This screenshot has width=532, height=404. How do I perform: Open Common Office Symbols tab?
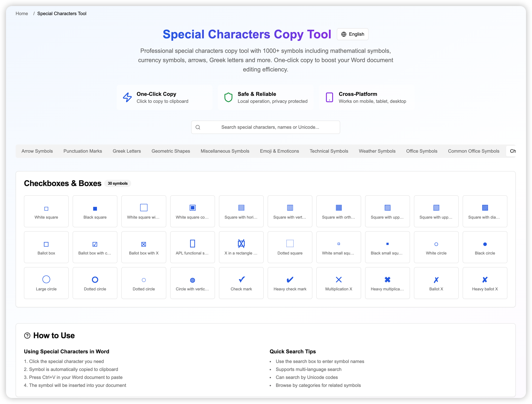473,151
